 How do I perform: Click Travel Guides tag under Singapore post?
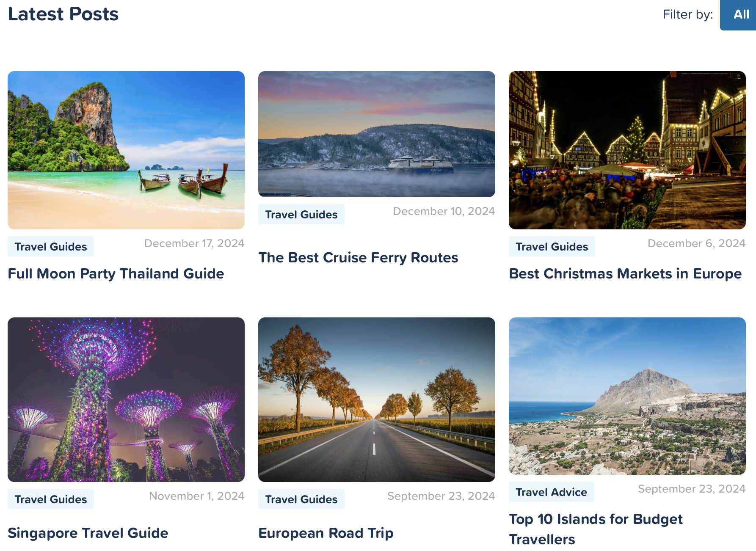(x=51, y=499)
